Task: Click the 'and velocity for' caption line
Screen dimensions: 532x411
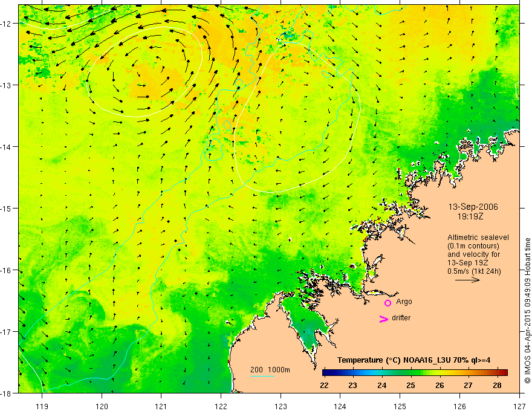Action: point(473,254)
